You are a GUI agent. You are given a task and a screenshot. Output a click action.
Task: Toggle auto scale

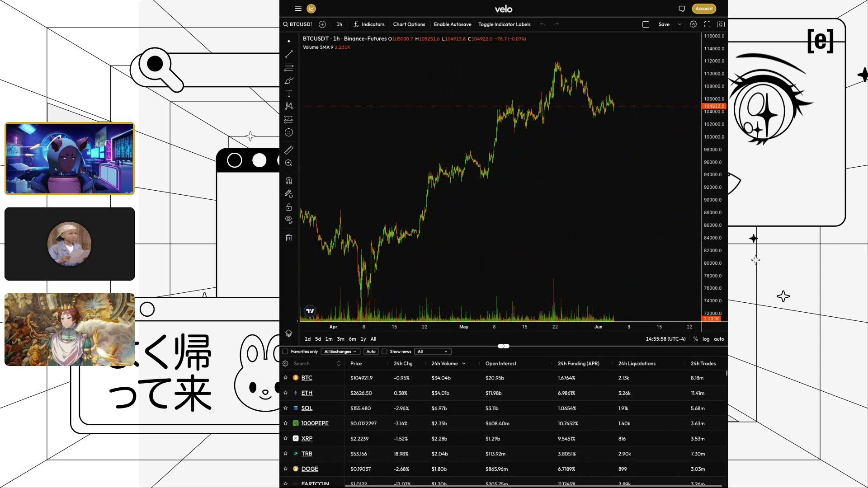(719, 339)
